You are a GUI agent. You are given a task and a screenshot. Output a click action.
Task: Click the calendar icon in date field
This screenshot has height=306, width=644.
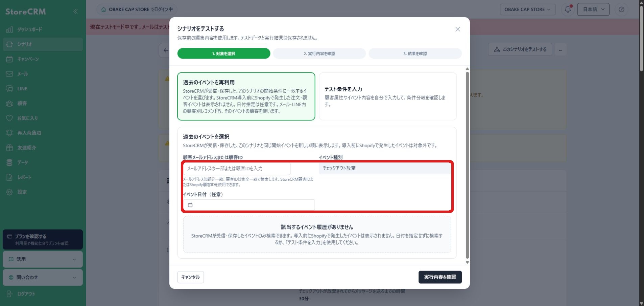tap(190, 205)
